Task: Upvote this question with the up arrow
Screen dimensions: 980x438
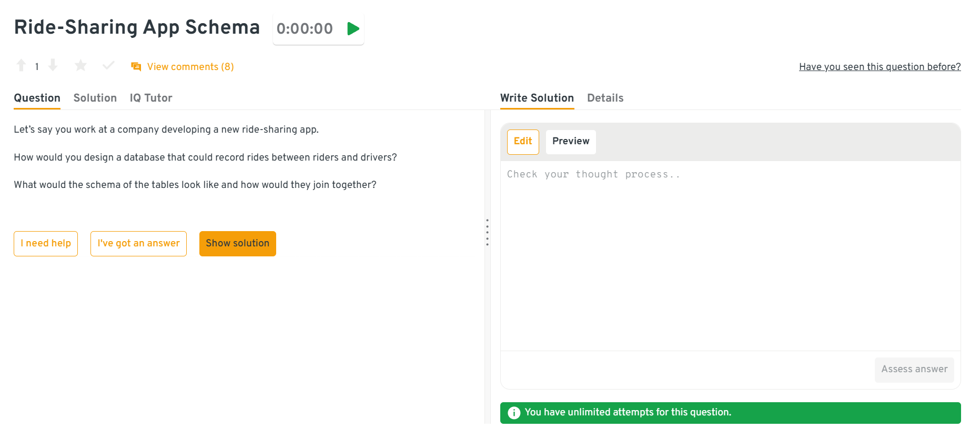Action: (x=22, y=65)
